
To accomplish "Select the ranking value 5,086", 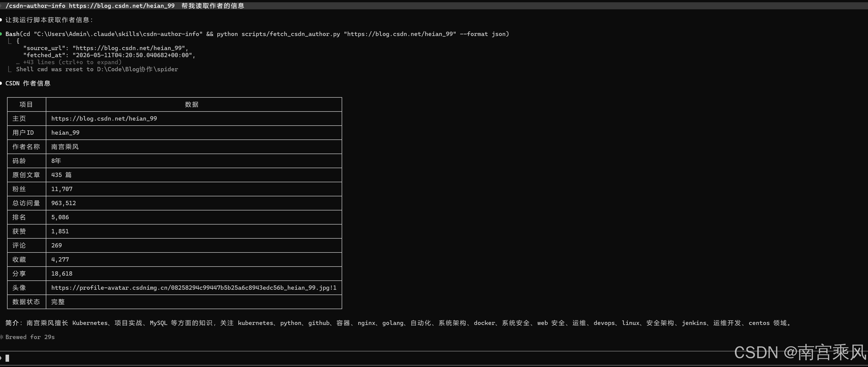I will tap(60, 217).
